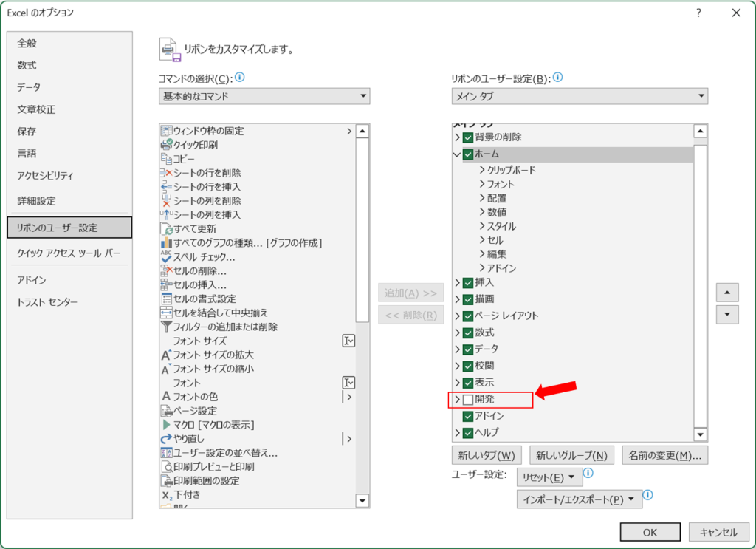Select the Spell Check command icon

166,256
